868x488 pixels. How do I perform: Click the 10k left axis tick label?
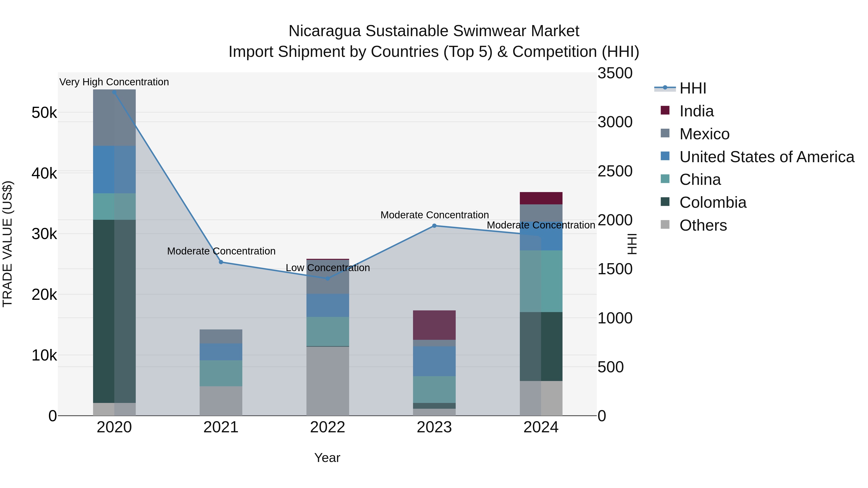pos(44,355)
